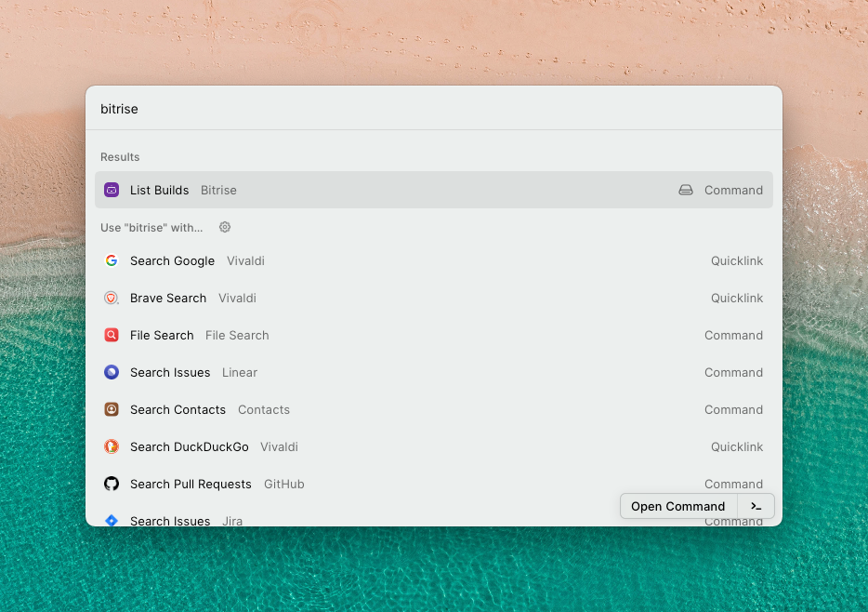This screenshot has width=868, height=612.
Task: Click the red File Search icon
Action: click(x=112, y=335)
